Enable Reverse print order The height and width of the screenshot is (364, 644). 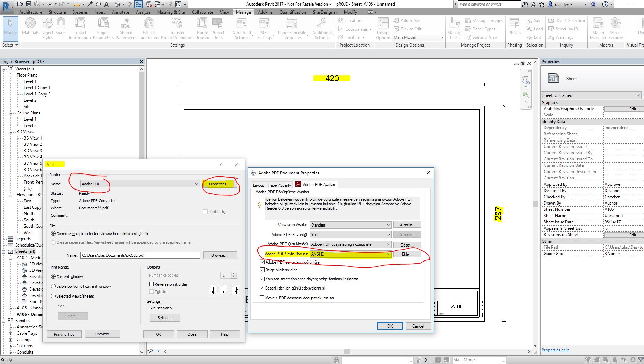(151, 284)
